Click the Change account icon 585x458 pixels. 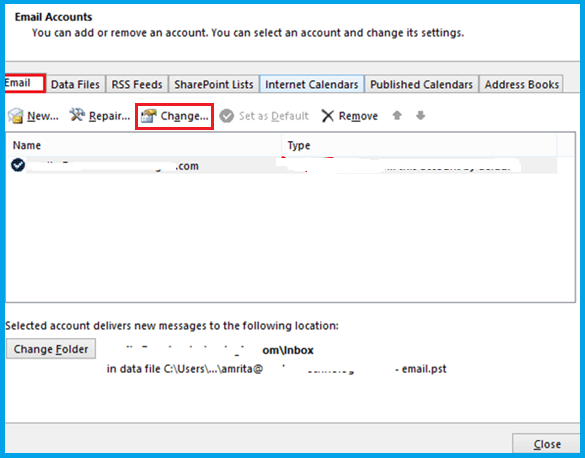pyautogui.click(x=148, y=116)
